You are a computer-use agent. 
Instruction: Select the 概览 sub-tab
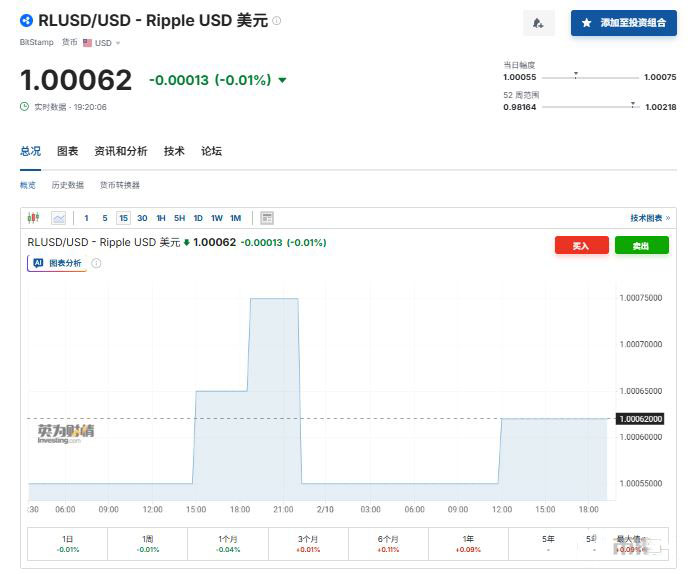click(28, 185)
